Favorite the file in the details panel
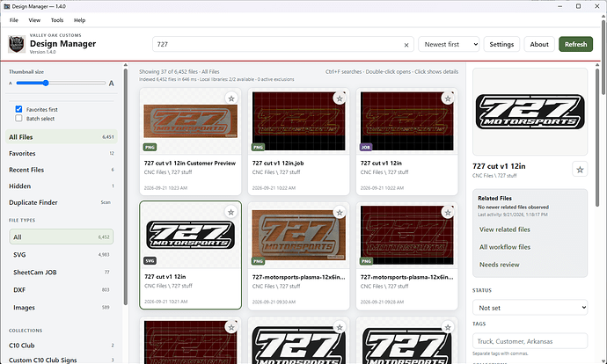The height and width of the screenshot is (364, 607). (x=580, y=169)
